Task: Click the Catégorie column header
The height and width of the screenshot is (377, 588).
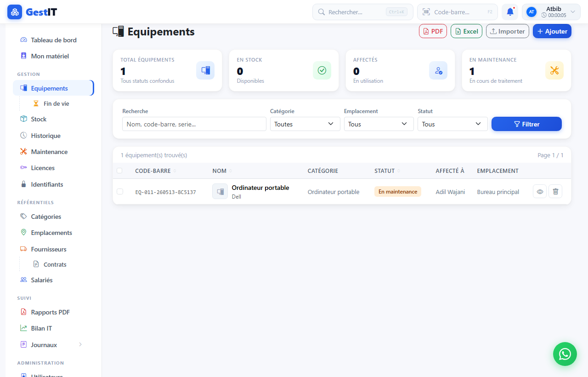Action: (323, 171)
